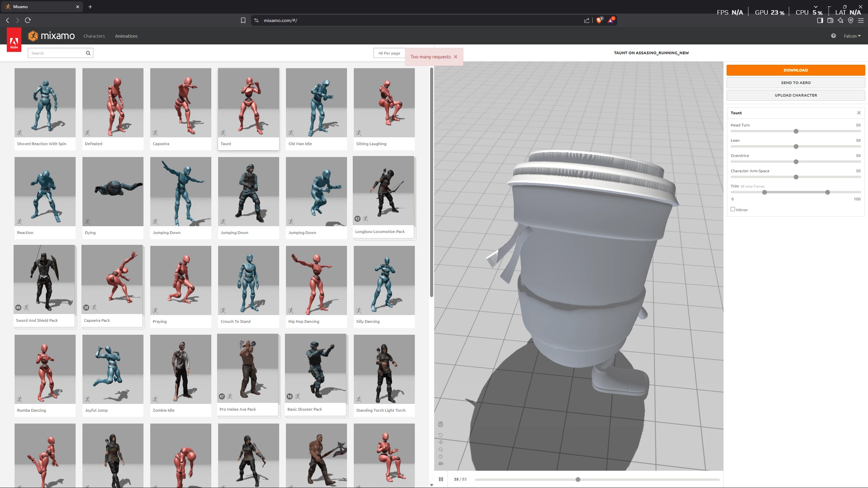Click the Upload Character button
Screen dimensions: 868x488
(795, 95)
